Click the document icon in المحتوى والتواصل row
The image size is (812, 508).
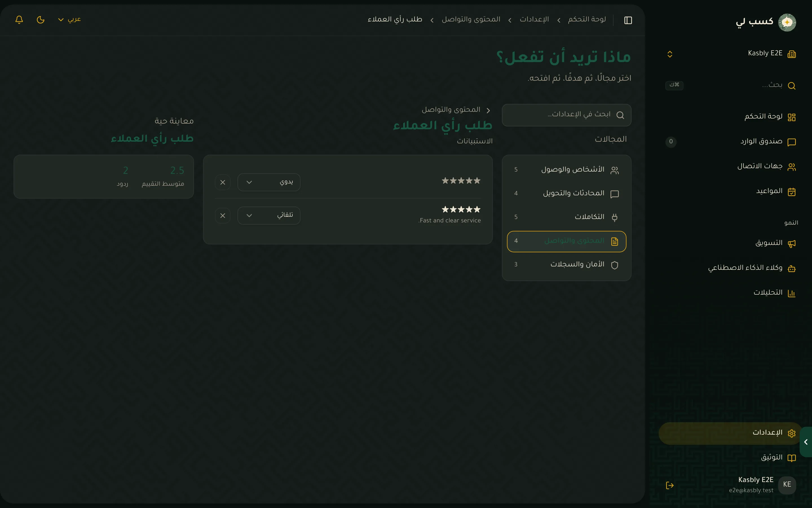pos(615,242)
